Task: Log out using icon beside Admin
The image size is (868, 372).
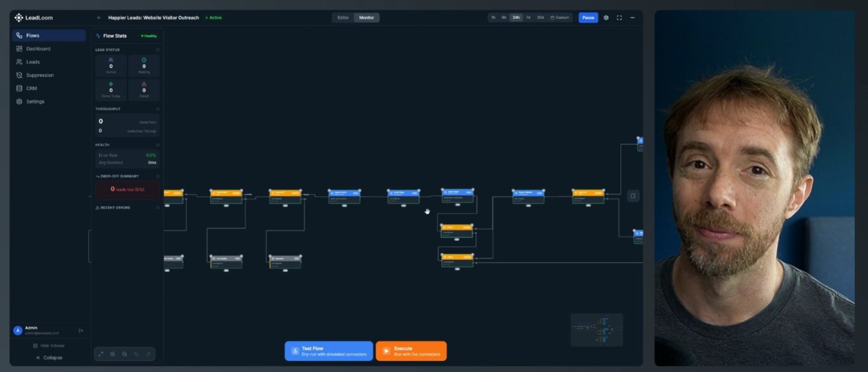Action: (x=81, y=331)
